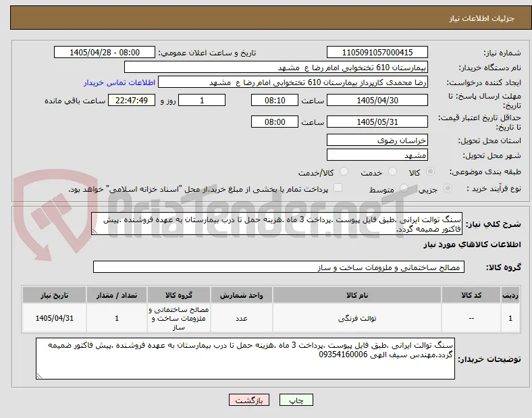
Task: Click the تعداد / مقدار column header
Action: (117, 295)
